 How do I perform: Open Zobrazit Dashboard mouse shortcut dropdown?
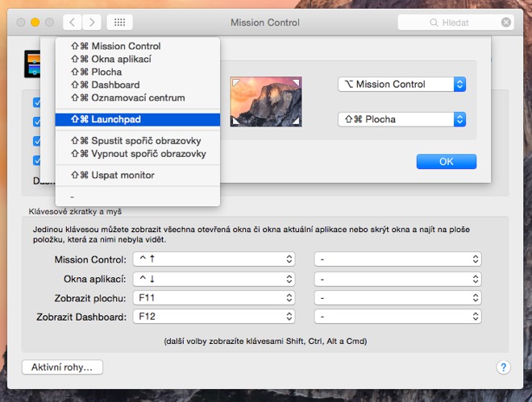pyautogui.click(x=397, y=317)
